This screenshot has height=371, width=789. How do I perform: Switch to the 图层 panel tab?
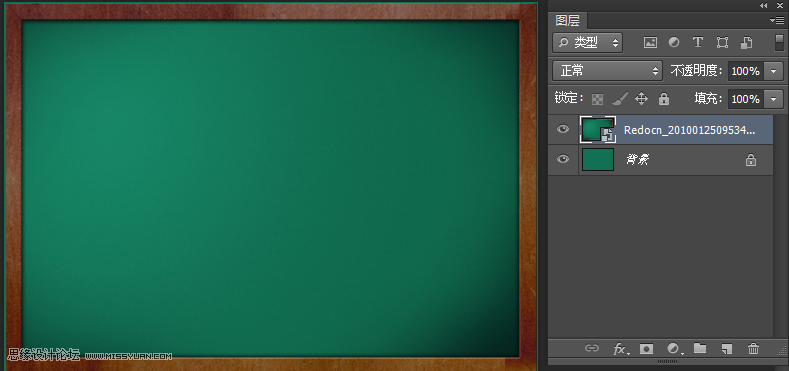tap(568, 21)
